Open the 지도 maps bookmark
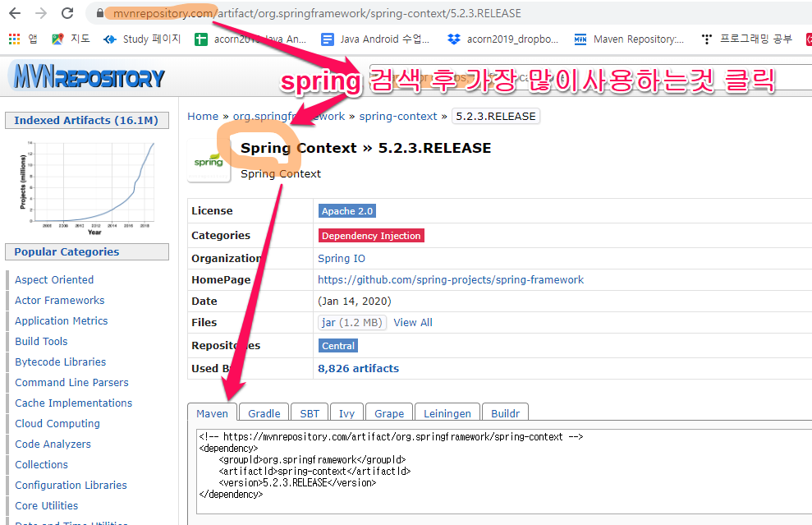Viewport: 812px width, 525px height. (x=71, y=39)
